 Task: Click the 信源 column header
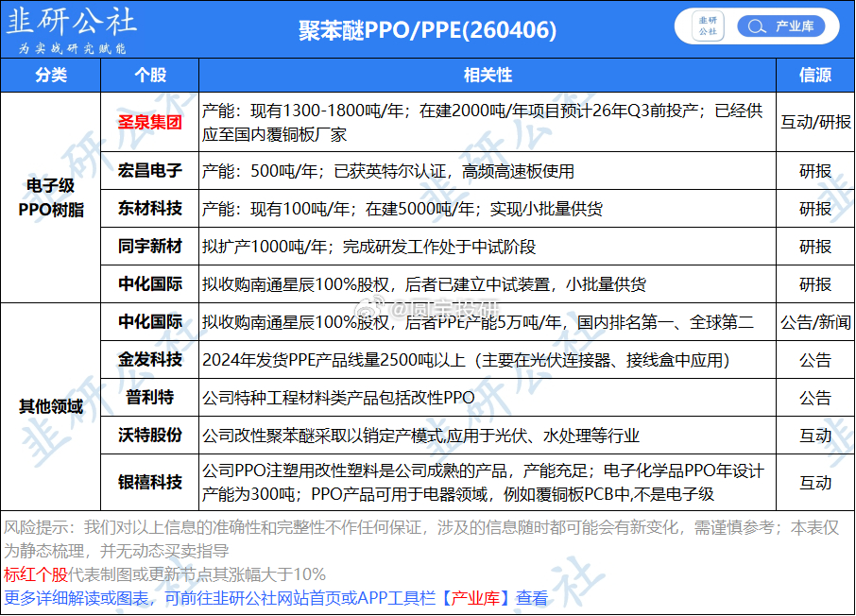coord(815,75)
